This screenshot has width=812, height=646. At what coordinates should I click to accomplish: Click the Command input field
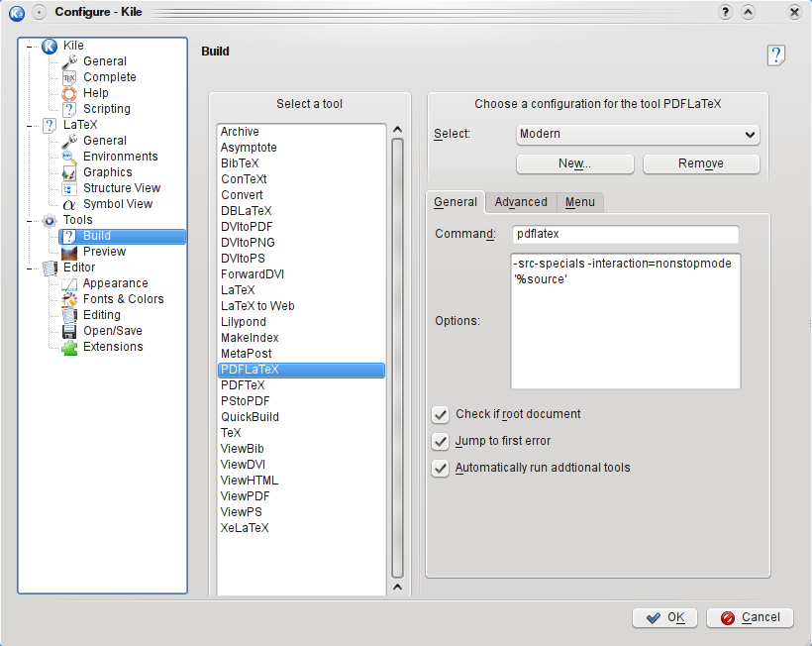pyautogui.click(x=626, y=235)
